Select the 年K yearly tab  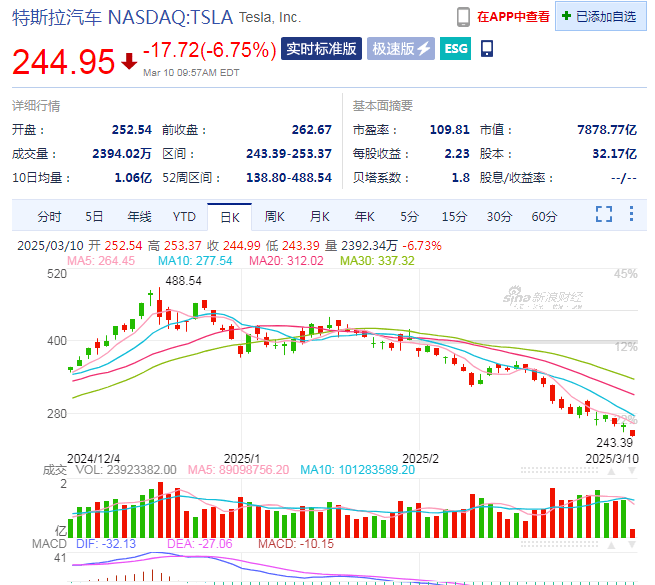(x=364, y=216)
